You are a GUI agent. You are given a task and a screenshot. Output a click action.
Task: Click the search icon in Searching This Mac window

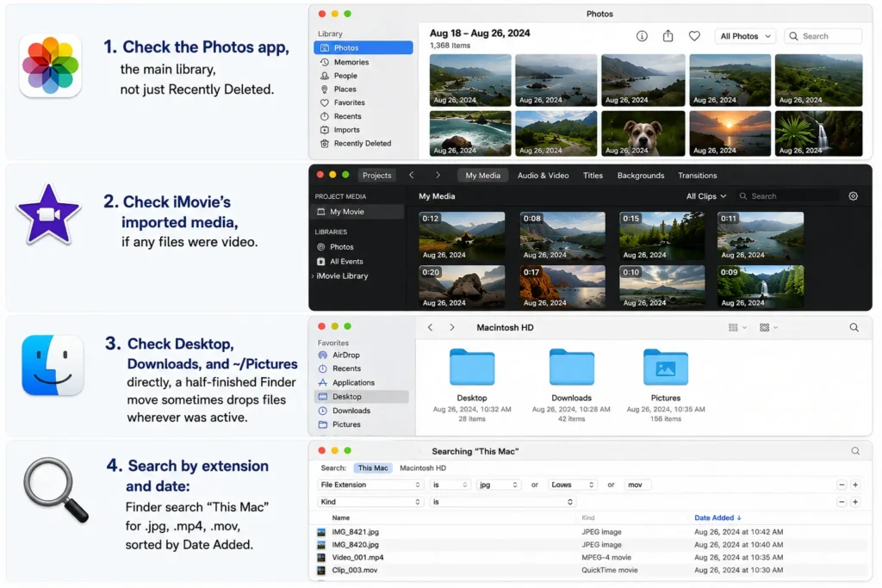point(855,451)
